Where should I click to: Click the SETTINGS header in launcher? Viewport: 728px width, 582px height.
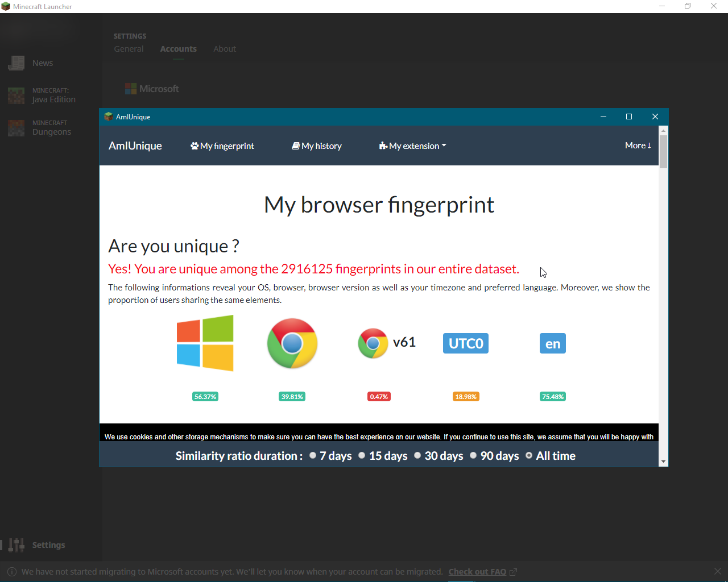point(130,36)
